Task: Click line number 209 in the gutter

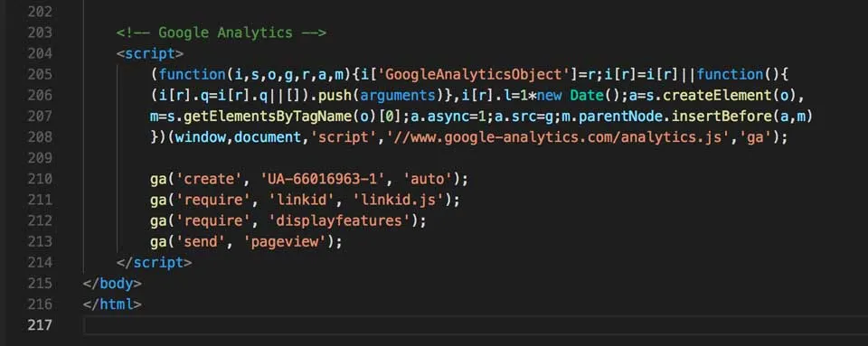Action: [39, 158]
